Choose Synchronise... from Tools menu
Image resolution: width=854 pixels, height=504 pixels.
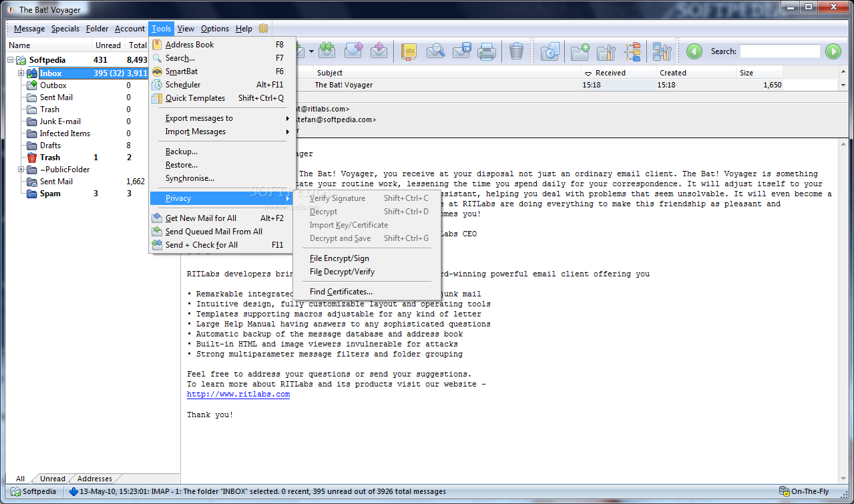221,178
